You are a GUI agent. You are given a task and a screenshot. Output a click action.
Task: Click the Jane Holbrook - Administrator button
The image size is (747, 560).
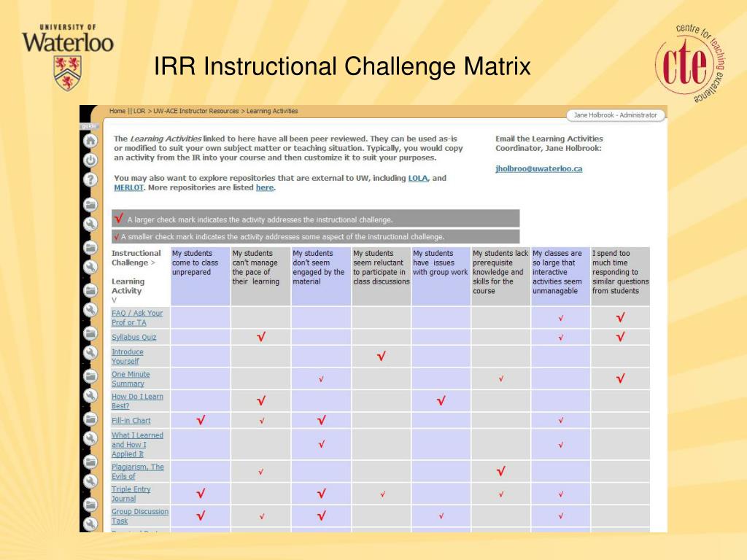[x=615, y=115]
